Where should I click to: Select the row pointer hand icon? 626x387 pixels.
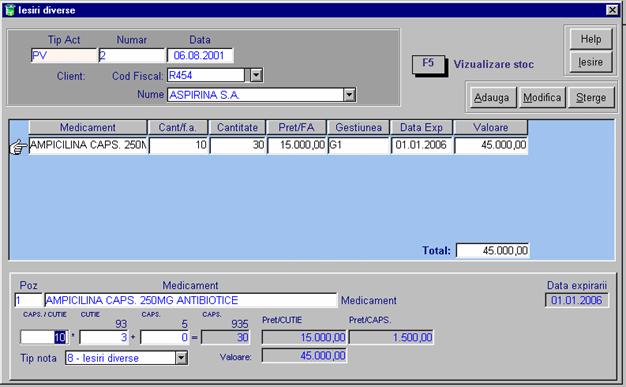point(18,147)
